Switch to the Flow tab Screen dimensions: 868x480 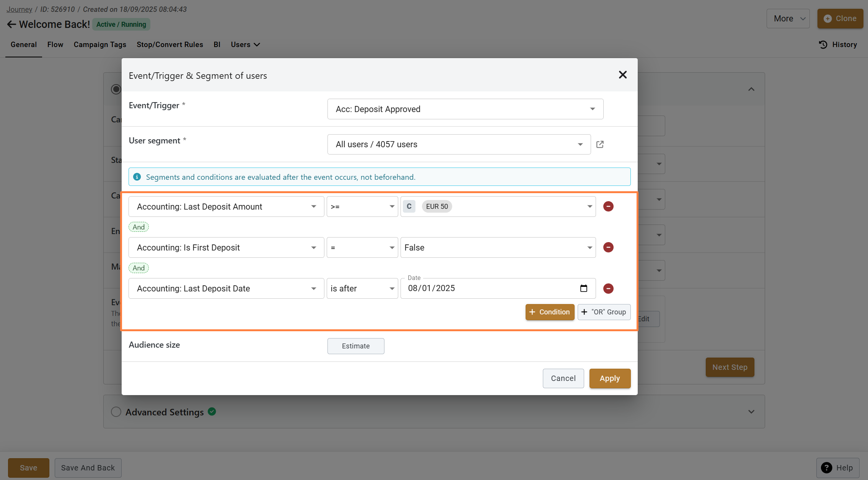55,45
